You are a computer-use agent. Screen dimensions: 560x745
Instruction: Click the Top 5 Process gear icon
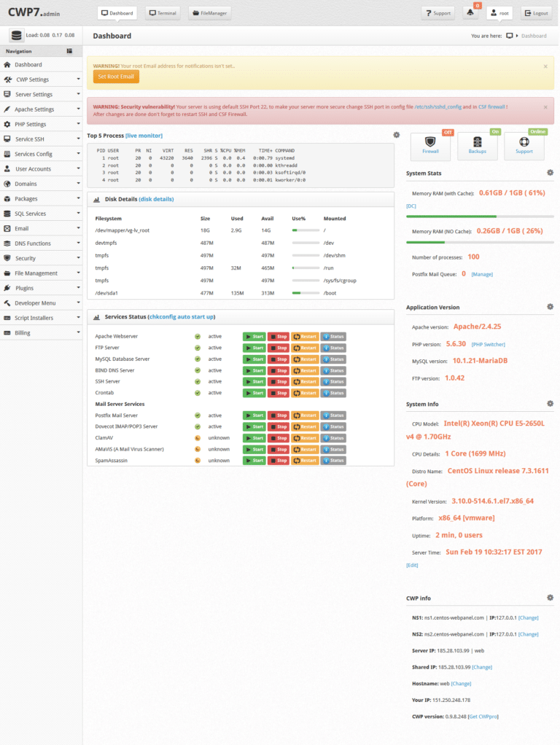[x=397, y=136]
